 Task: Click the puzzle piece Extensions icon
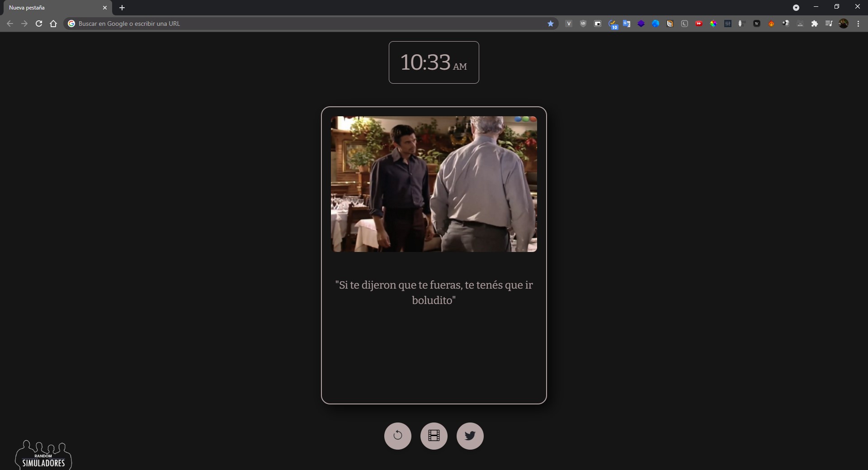tap(815, 24)
